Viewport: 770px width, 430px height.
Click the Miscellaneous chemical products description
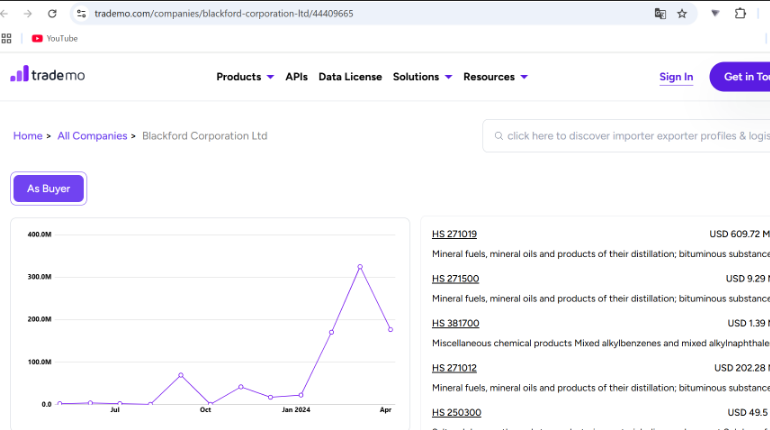601,343
